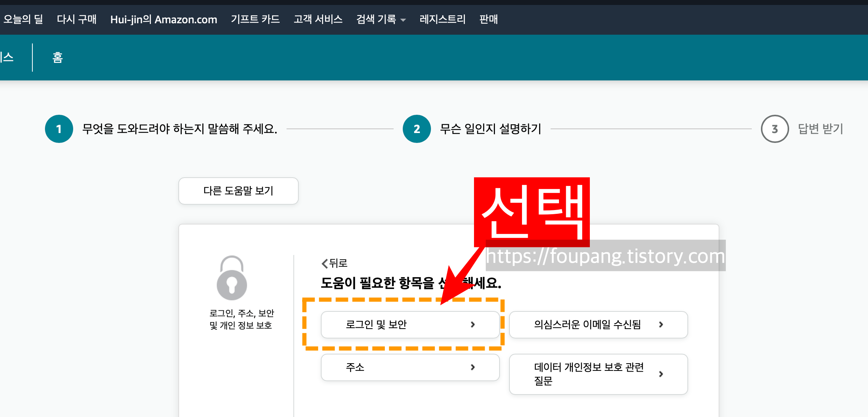Click step 3 circle icon

point(775,129)
